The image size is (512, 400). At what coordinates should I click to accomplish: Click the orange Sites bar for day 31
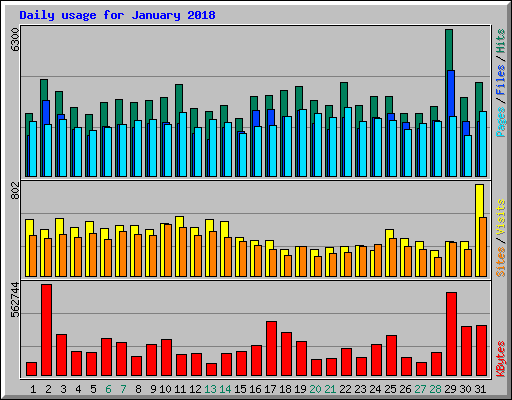coord(483,247)
